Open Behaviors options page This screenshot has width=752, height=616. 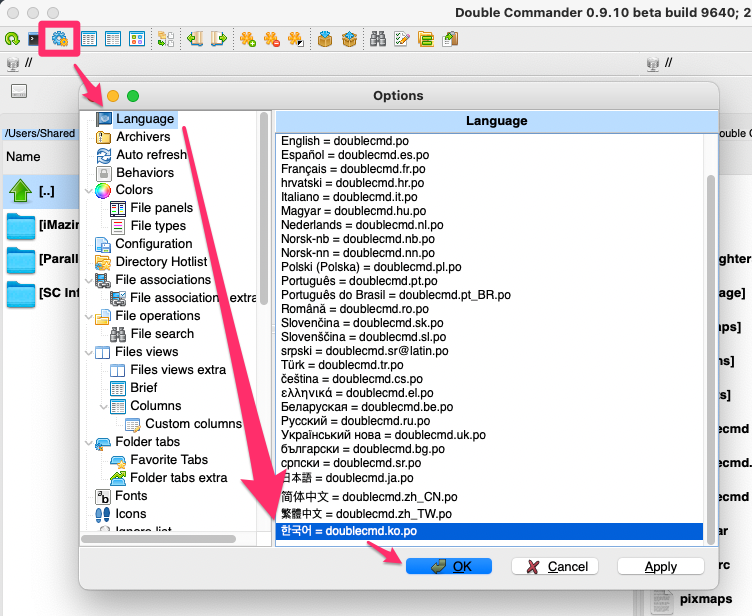145,172
